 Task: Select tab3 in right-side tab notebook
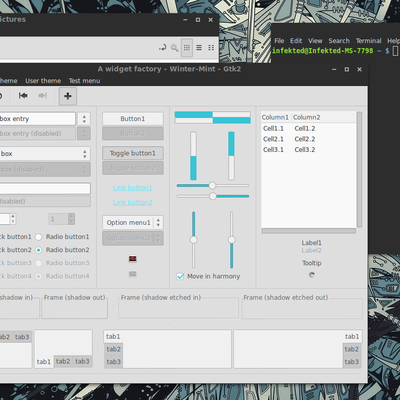pyautogui.click(x=351, y=362)
